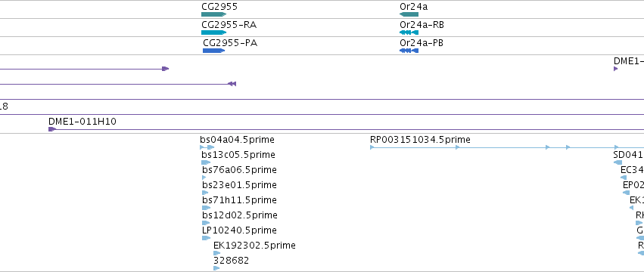644x272 pixels.
Task: Click the Or24a-RB transcript feature
Action: coord(409,32)
